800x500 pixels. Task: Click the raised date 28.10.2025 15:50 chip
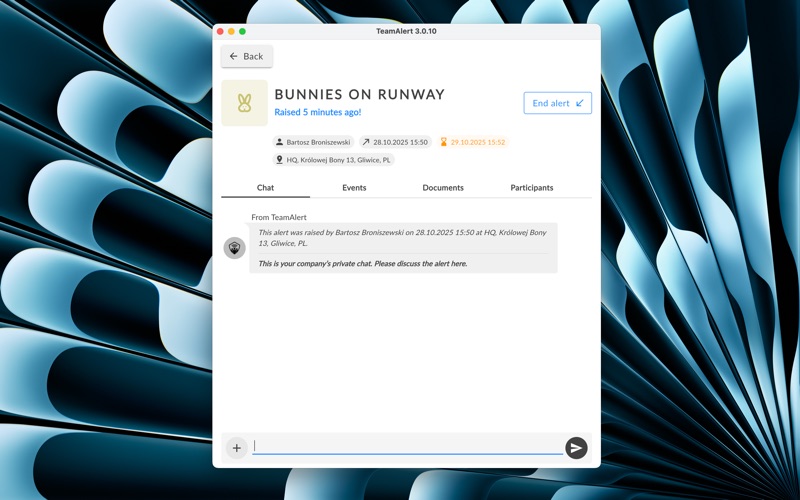(x=395, y=142)
